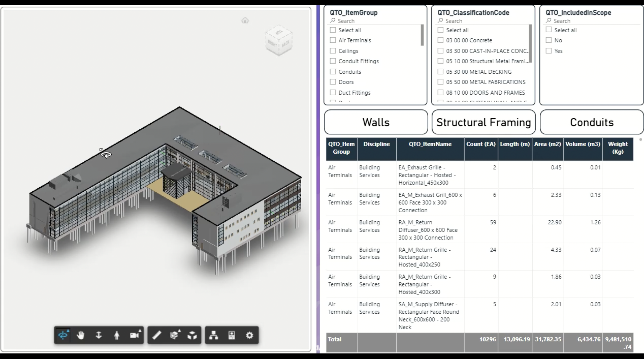Screen dimensions: 644x359
Task: Toggle the Explode model tool
Action: [x=192, y=335]
